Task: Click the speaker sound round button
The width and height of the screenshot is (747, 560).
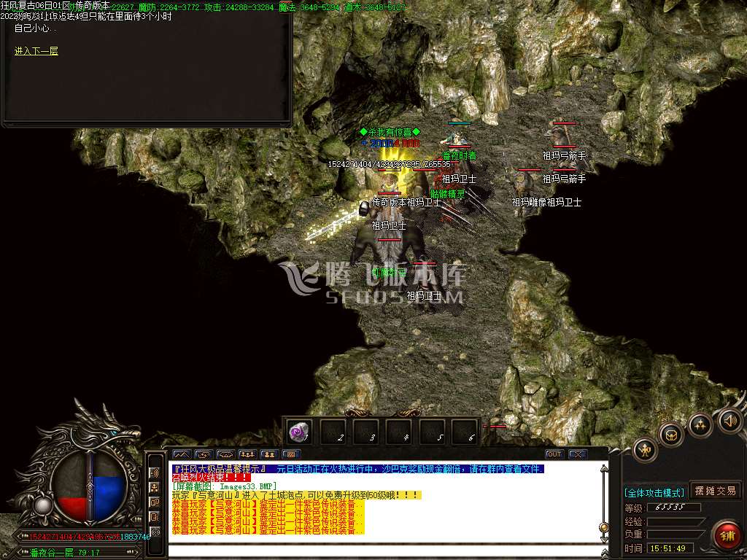Action: (730, 421)
